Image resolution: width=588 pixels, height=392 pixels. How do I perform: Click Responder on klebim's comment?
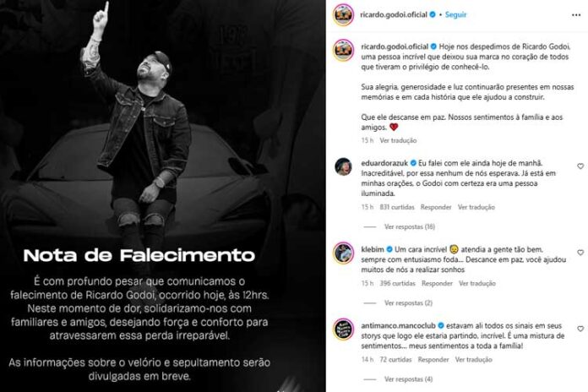(437, 283)
